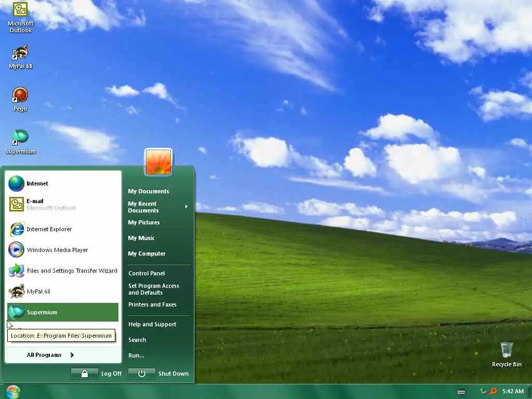Expand All Programs arrow

(x=72, y=355)
